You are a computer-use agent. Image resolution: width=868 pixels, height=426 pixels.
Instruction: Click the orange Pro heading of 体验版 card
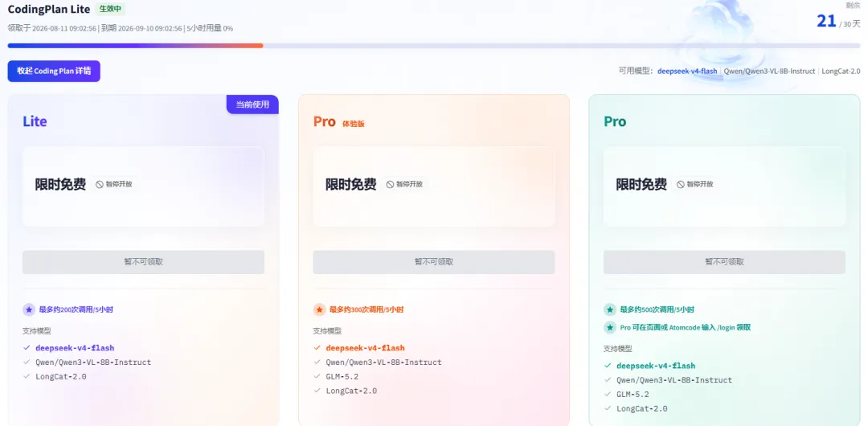pos(325,121)
